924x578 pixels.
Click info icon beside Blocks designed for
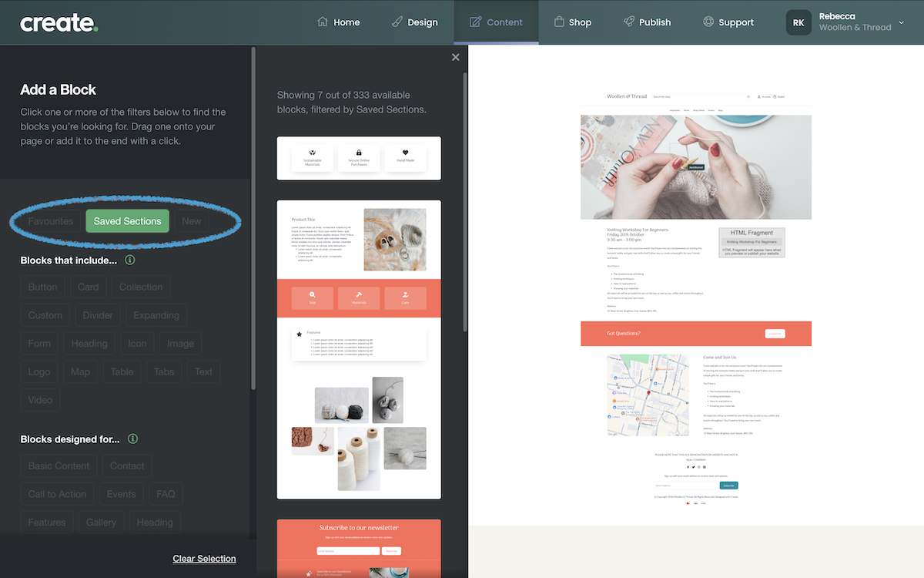132,439
